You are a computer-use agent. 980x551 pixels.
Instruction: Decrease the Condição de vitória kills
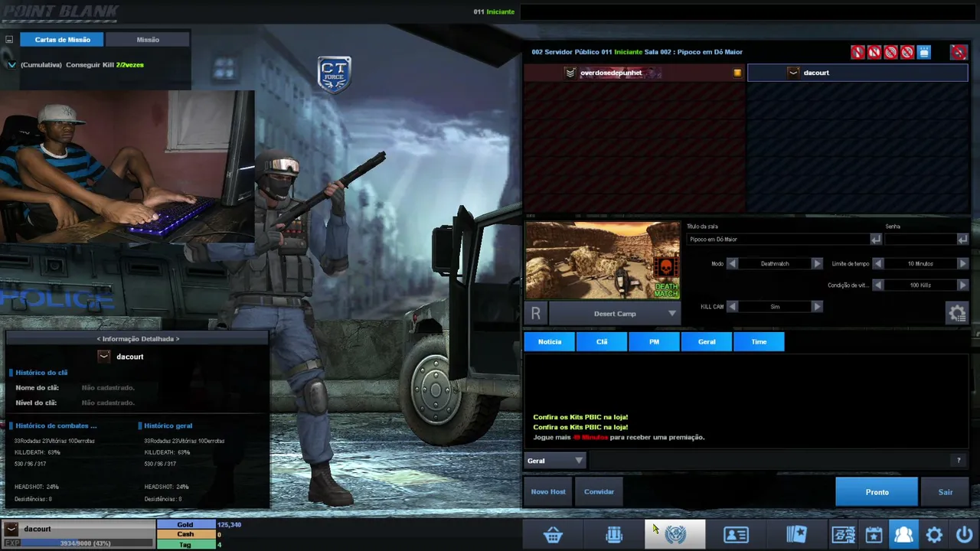878,285
